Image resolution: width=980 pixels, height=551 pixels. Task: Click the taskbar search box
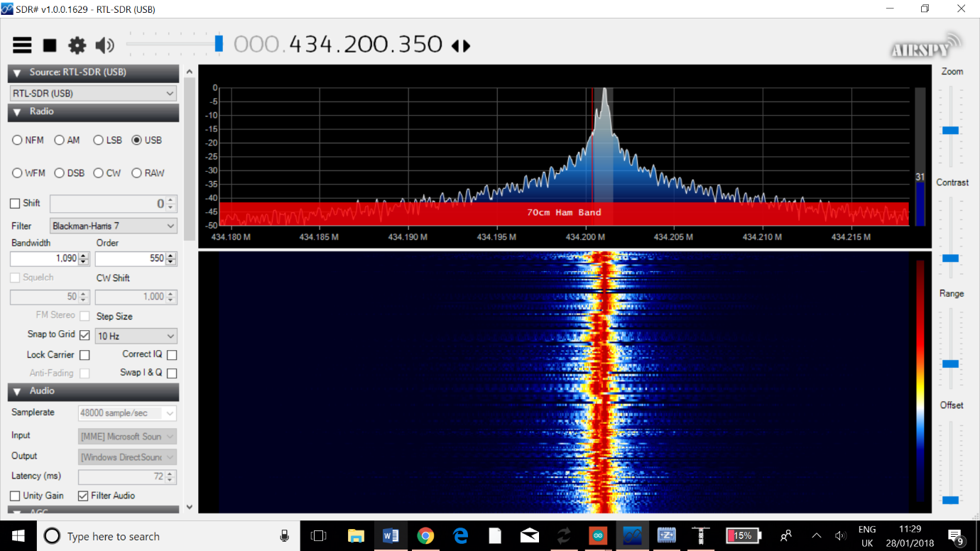(167, 536)
